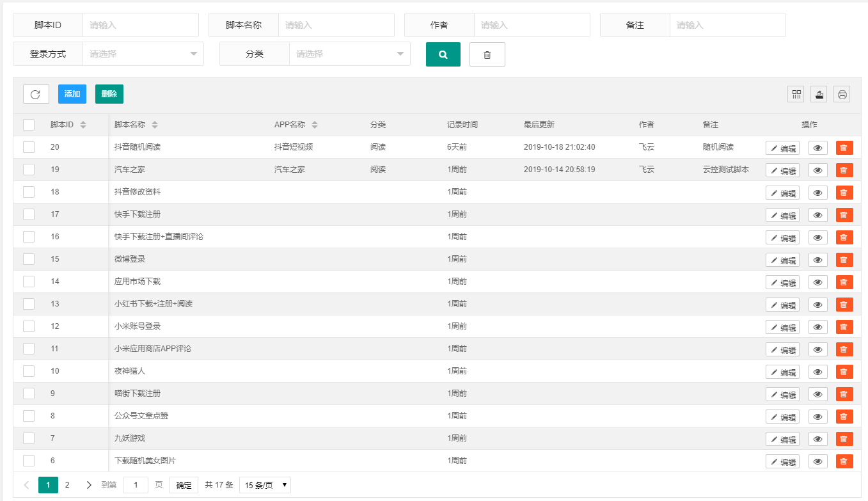Image resolution: width=868 pixels, height=501 pixels.
Task: Click the green search icon button
Action: tap(443, 54)
